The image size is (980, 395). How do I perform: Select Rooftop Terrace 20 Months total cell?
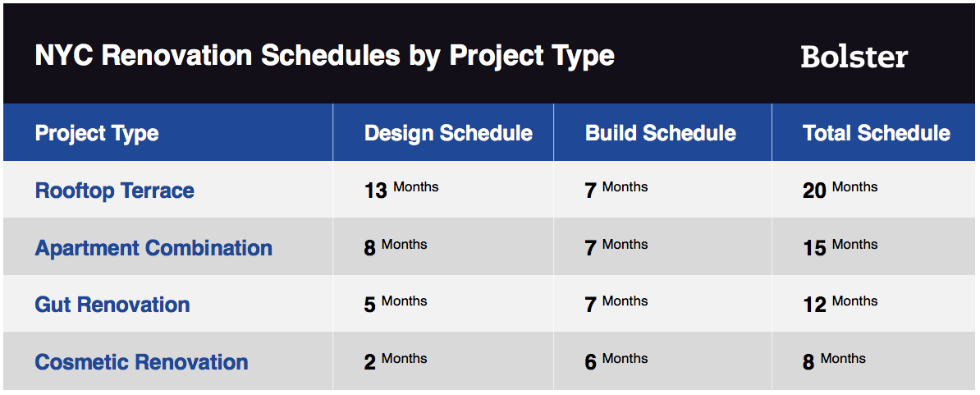click(x=874, y=190)
